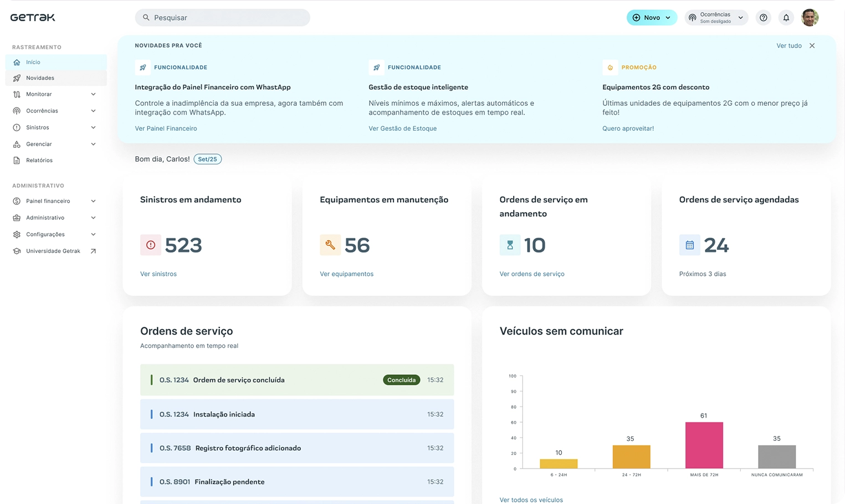Open the Novo dropdown button
845x504 pixels.
tap(652, 18)
